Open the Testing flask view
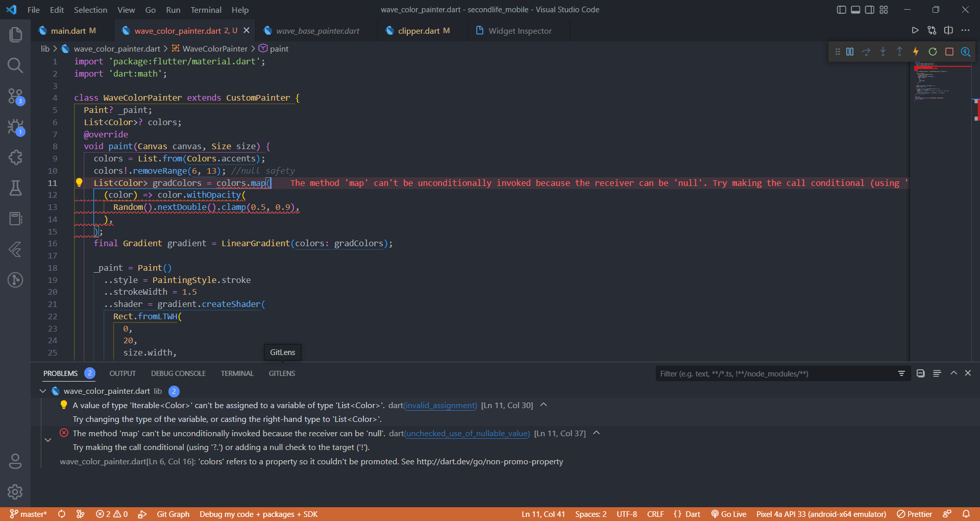This screenshot has height=521, width=980. pos(15,188)
